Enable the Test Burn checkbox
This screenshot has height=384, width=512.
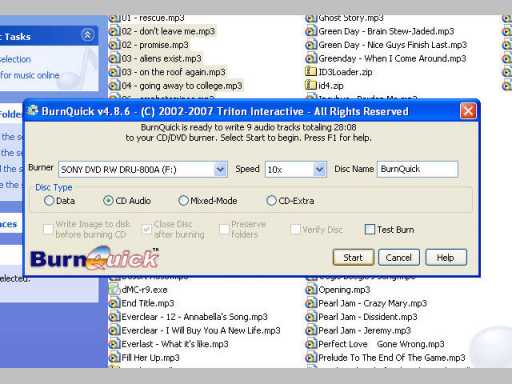(x=370, y=229)
